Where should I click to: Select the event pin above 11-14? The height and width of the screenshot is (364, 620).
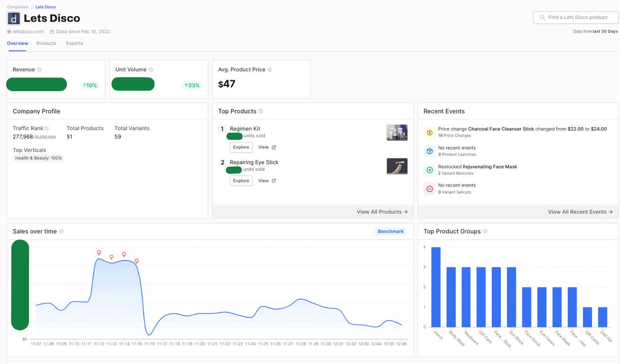pos(124,255)
